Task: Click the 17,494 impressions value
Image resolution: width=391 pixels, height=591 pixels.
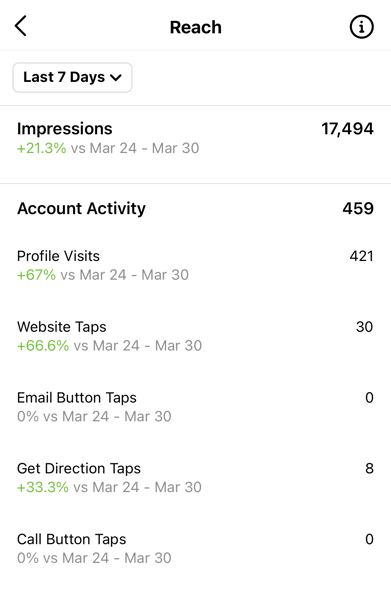Action: click(x=347, y=129)
